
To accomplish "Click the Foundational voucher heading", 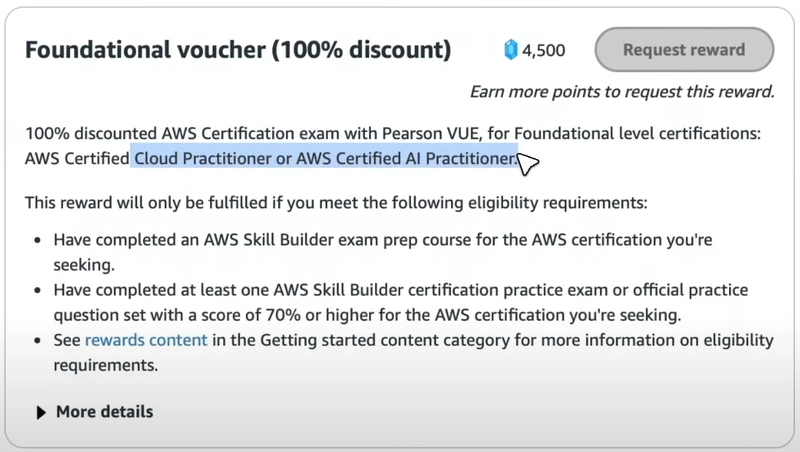I will [140, 50].
